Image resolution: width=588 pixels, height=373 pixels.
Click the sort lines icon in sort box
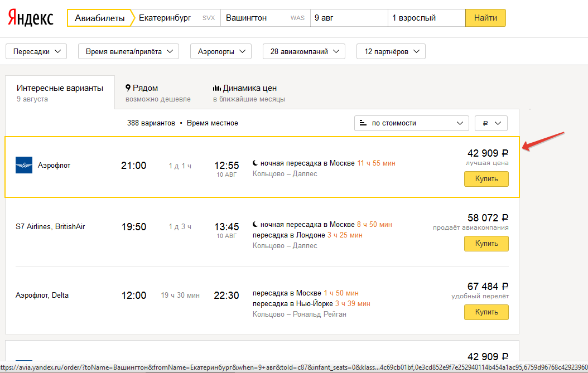pyautogui.click(x=363, y=123)
